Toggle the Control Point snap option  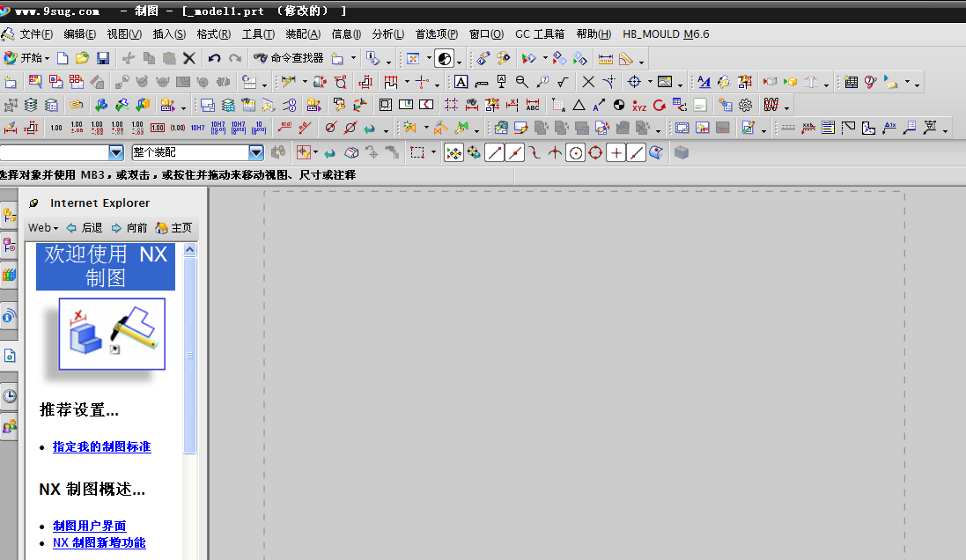pos(535,153)
